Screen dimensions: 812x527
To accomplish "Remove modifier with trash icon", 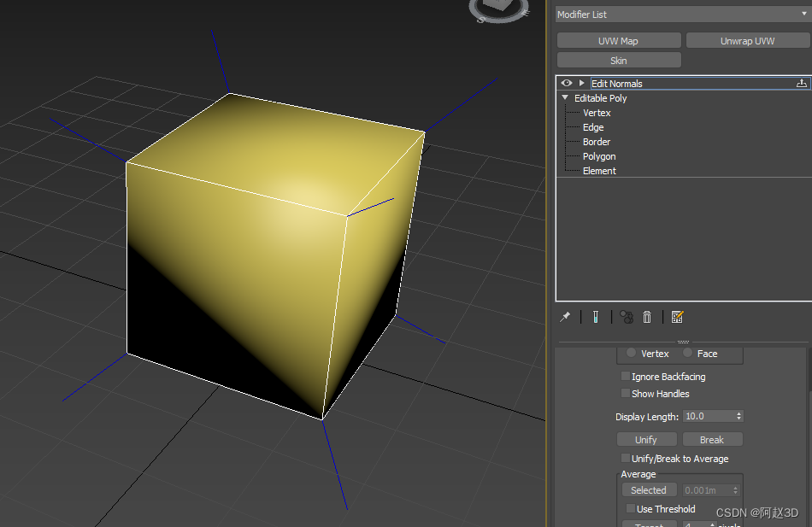I will point(647,317).
